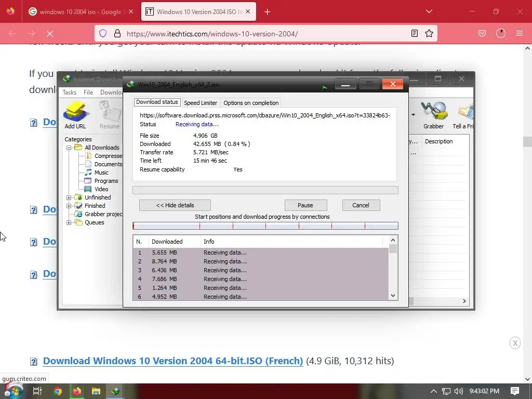532x399 pixels.
Task: Switch to the Speed Limiter tab
Action: click(x=201, y=103)
